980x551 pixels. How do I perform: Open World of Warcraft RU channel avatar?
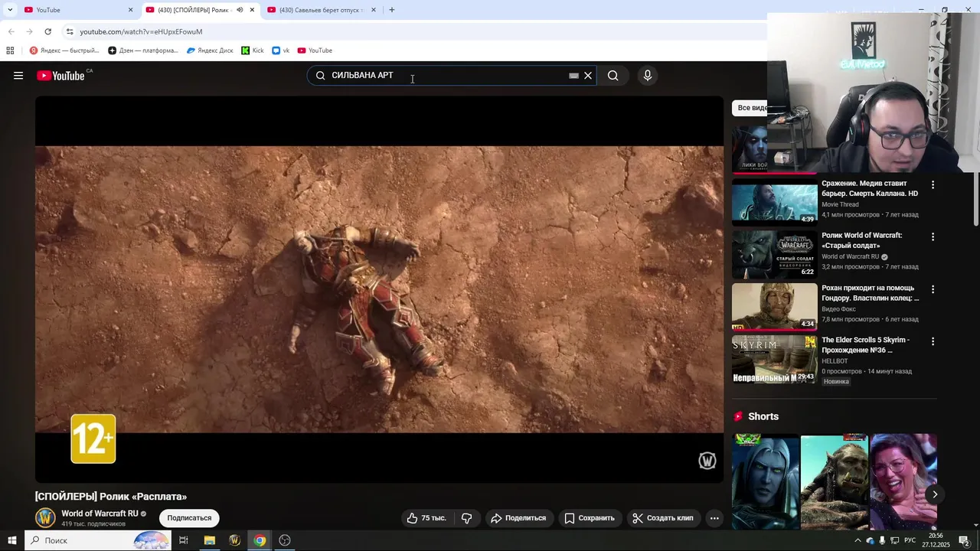tap(46, 518)
